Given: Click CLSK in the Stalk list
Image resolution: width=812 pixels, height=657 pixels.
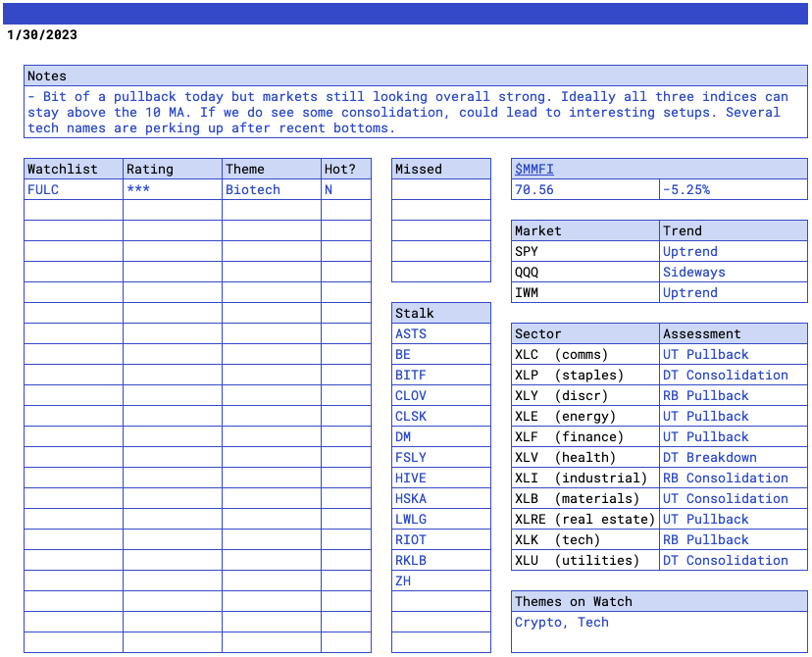Looking at the screenshot, I should 441,416.
